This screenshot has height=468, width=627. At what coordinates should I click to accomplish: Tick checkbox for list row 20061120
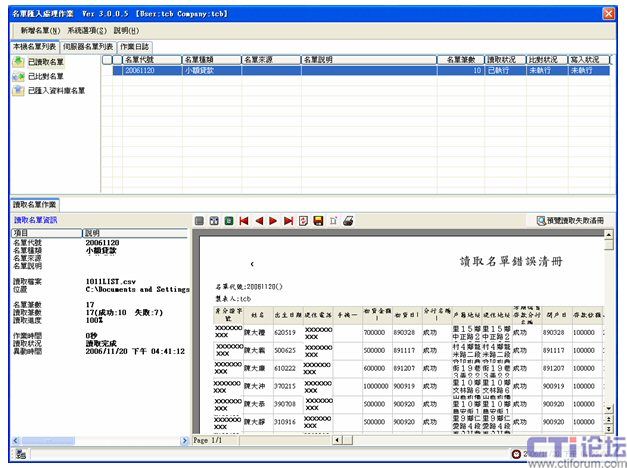point(117,71)
